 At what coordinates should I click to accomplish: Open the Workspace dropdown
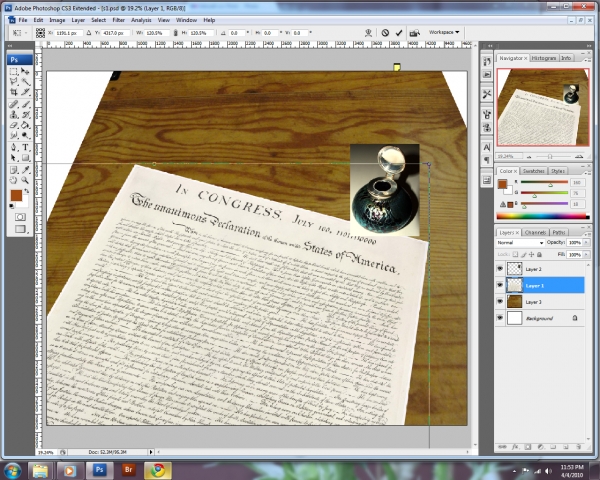444,33
